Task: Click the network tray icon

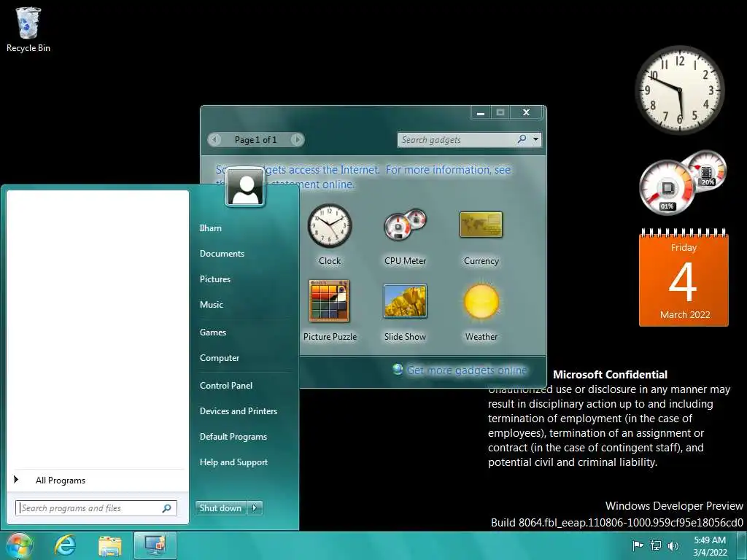Action: [656, 545]
